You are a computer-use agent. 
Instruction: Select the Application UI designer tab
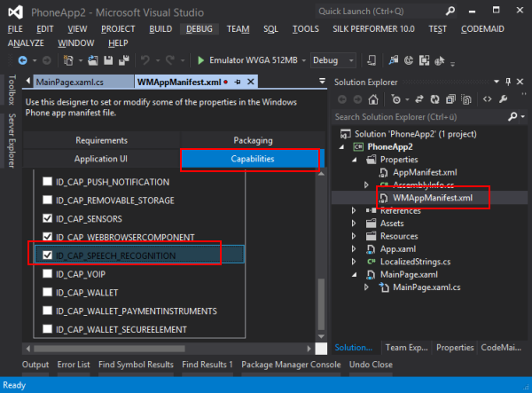(x=101, y=159)
